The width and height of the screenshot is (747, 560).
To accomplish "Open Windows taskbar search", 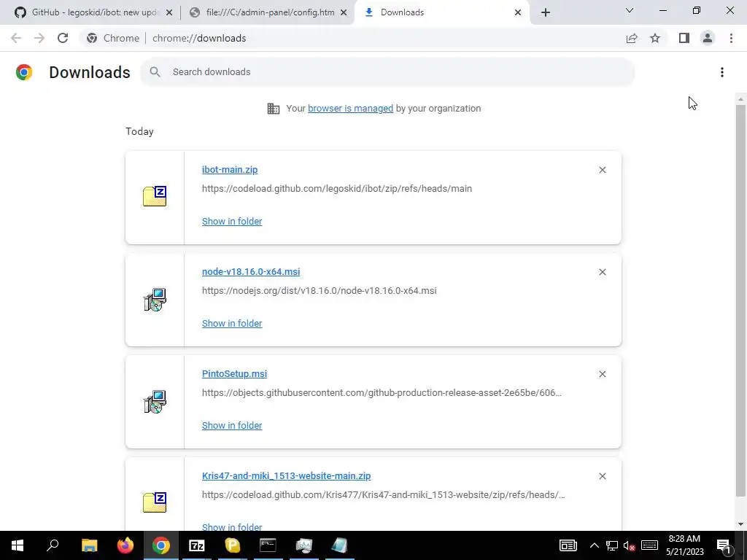I will [53, 545].
